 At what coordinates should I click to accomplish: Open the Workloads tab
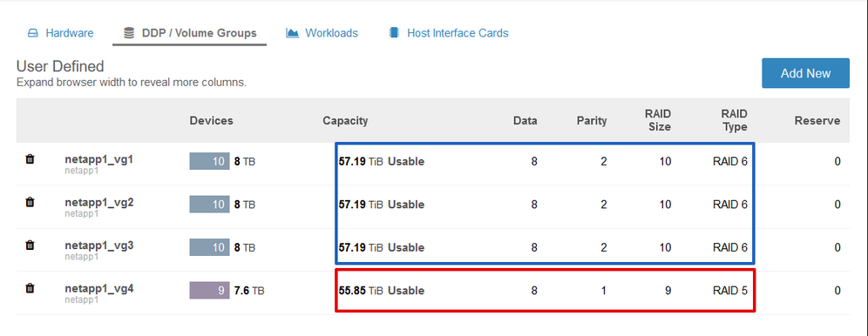point(331,33)
